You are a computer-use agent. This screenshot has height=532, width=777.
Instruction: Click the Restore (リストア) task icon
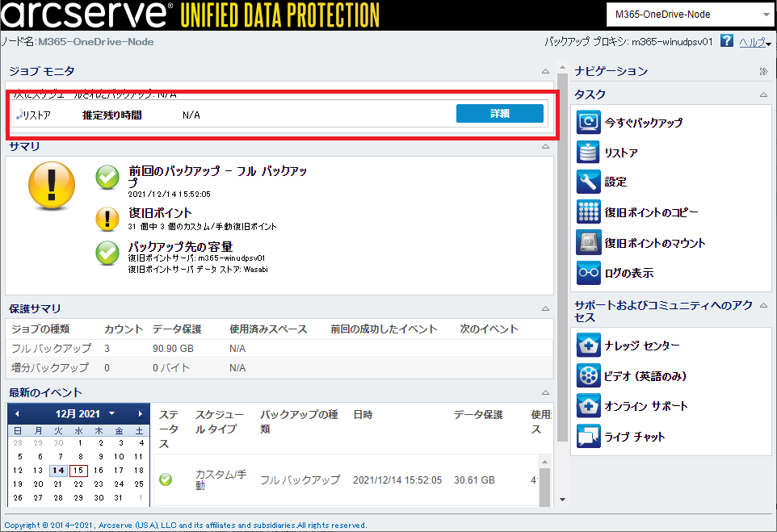[x=588, y=153]
